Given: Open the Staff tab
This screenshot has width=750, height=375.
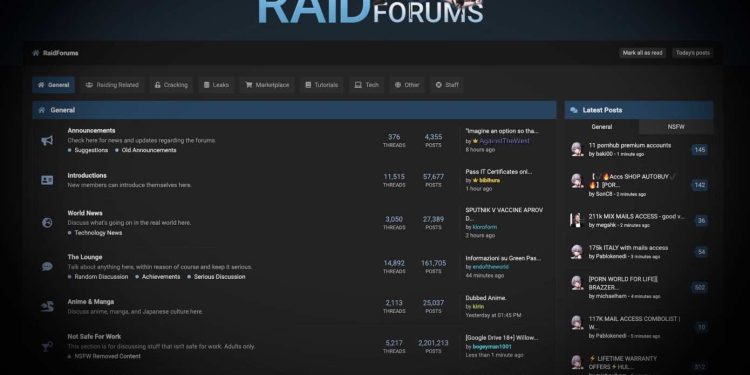Looking at the screenshot, I should 447,85.
